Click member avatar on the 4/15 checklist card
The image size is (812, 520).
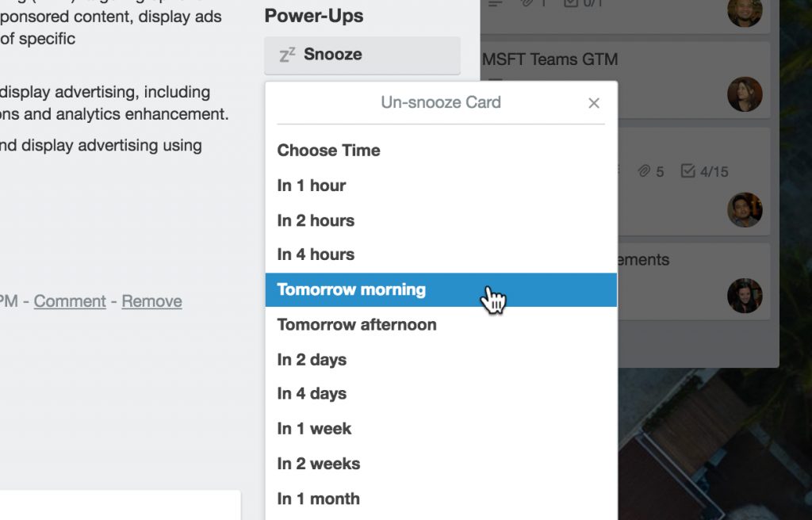(x=745, y=210)
